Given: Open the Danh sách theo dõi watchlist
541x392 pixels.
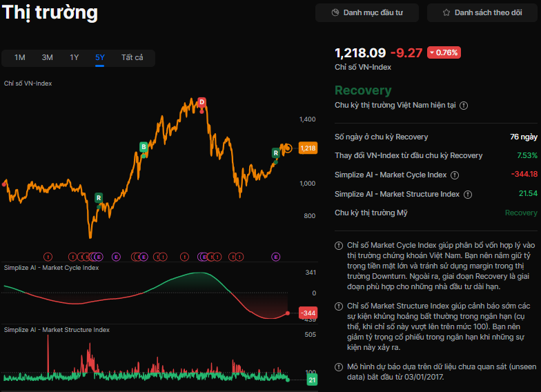Looking at the screenshot, I should pos(482,12).
